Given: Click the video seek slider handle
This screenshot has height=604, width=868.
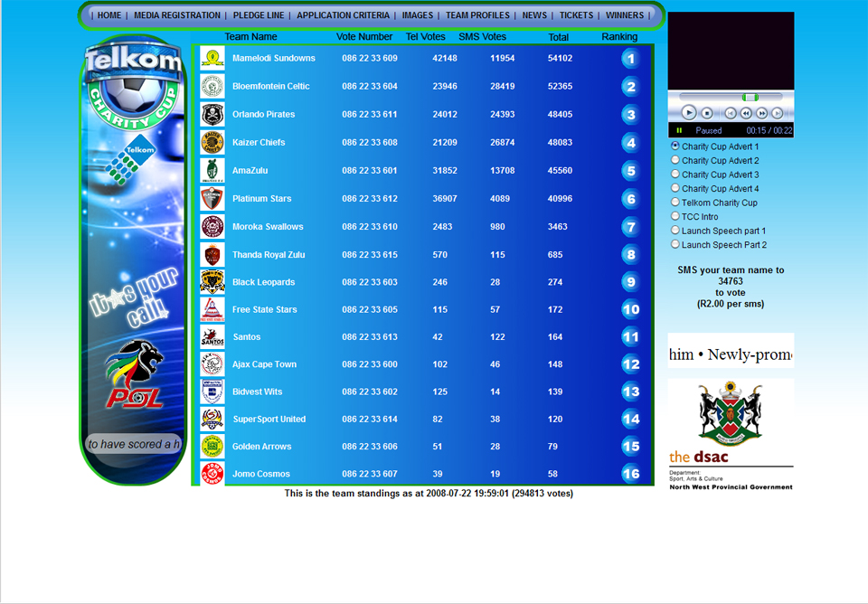Looking at the screenshot, I should coord(750,98).
